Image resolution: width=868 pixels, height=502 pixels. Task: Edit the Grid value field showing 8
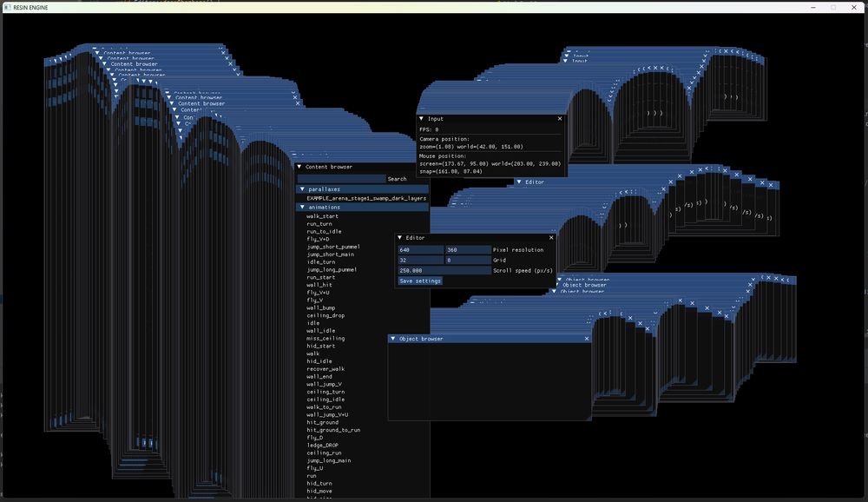[468, 260]
